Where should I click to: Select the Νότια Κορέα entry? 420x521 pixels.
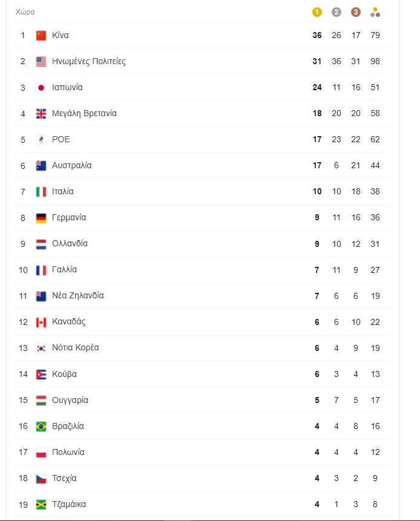(x=76, y=347)
